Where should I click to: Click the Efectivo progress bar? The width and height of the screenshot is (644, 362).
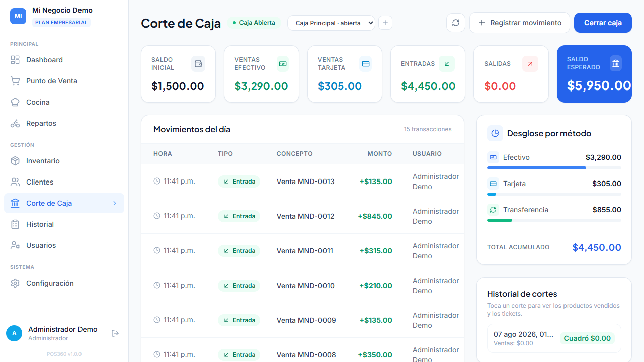554,168
